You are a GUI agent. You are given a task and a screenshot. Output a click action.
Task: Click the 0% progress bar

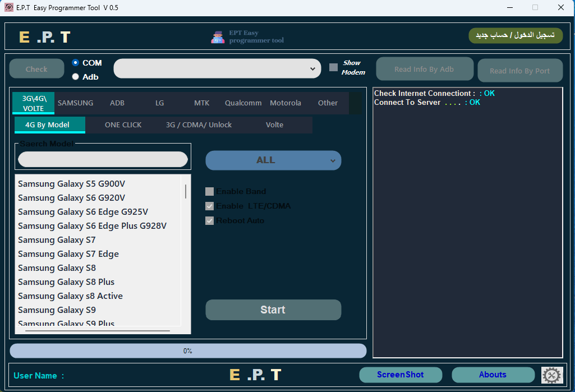(x=188, y=351)
